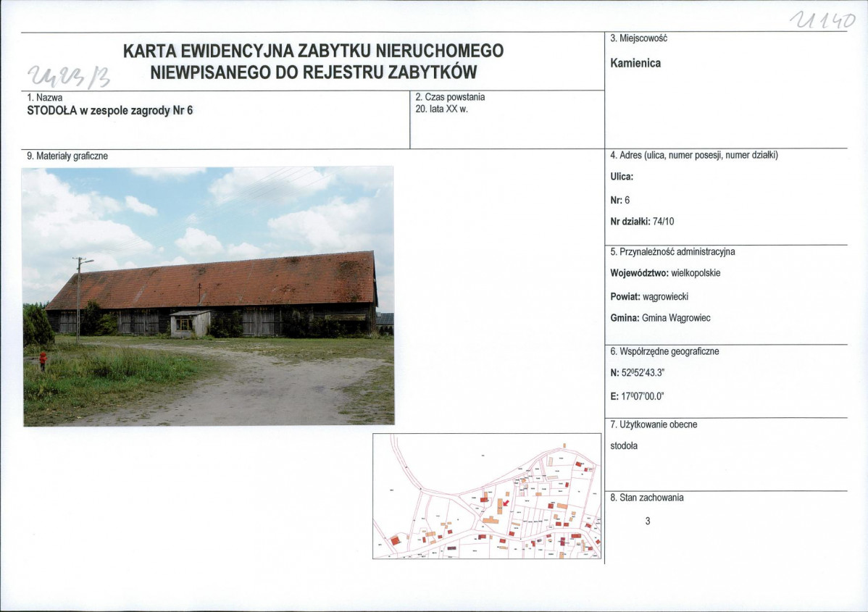Click '6. Współrzędne geograficzne' heading
Screen dimensions: 868x612
665,351
